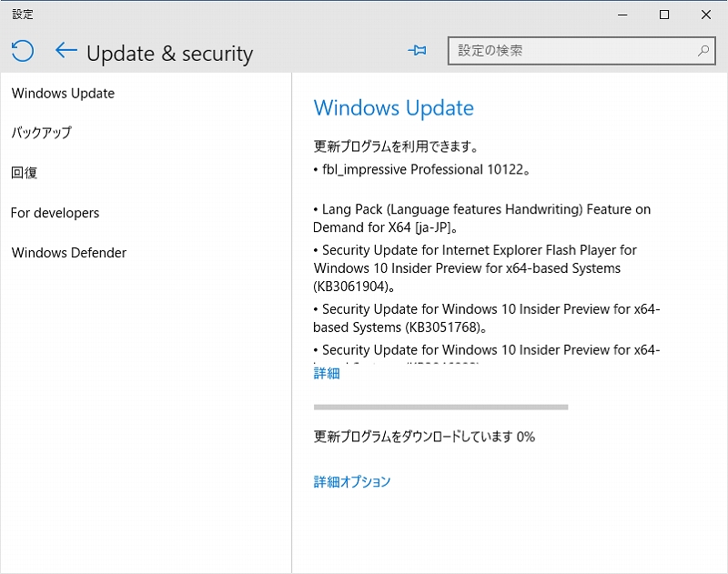Screen dimensions: 728x574
Task: Focus the 設定の検索 search field
Action: [581, 51]
